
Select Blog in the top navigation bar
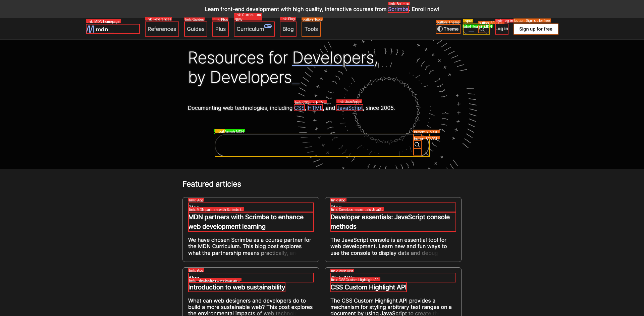coord(288,29)
